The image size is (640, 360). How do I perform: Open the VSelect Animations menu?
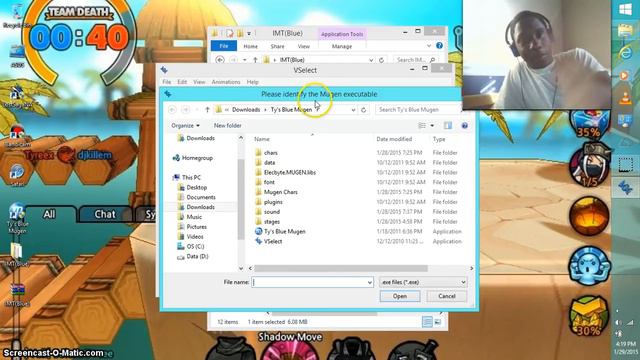coord(226,82)
